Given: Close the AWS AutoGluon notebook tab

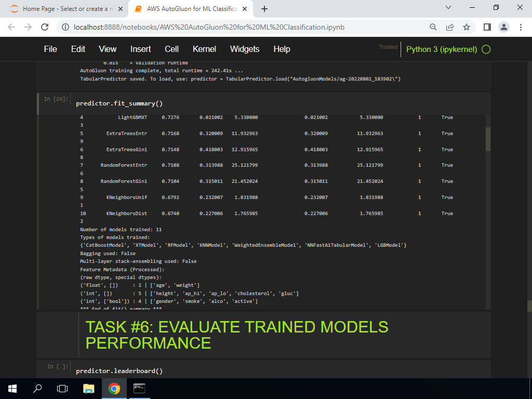Looking at the screenshot, I should [x=245, y=9].
